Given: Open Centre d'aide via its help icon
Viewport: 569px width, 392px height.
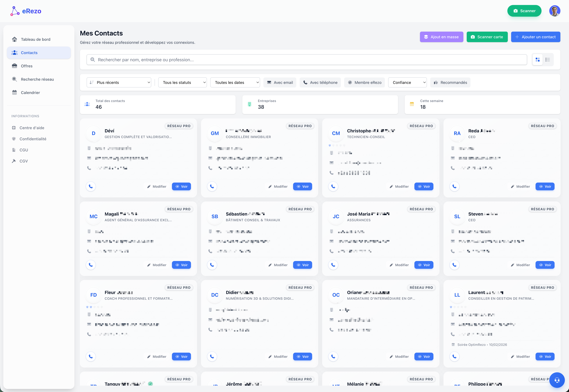Looking at the screenshot, I should (x=14, y=128).
